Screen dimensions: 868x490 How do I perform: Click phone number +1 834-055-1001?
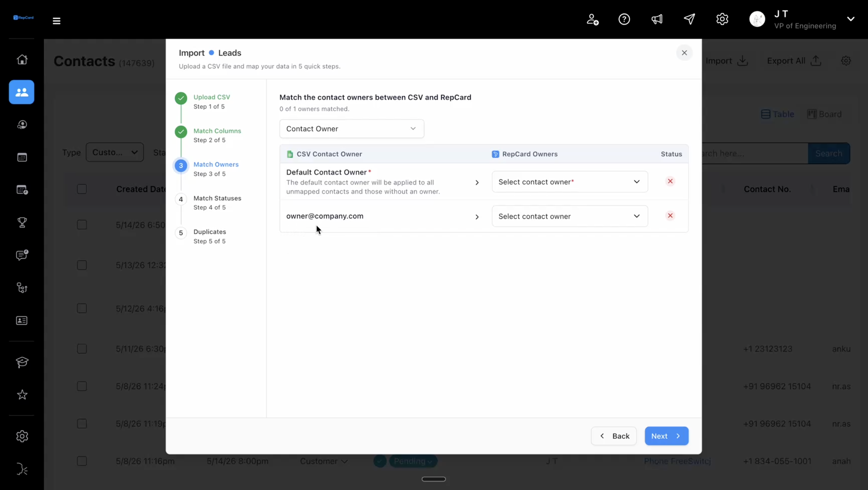pos(777,461)
